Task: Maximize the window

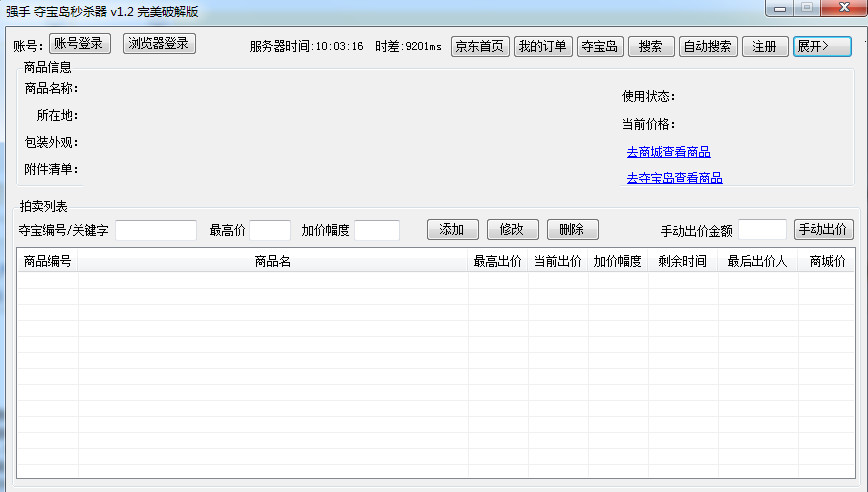Action: (807, 8)
